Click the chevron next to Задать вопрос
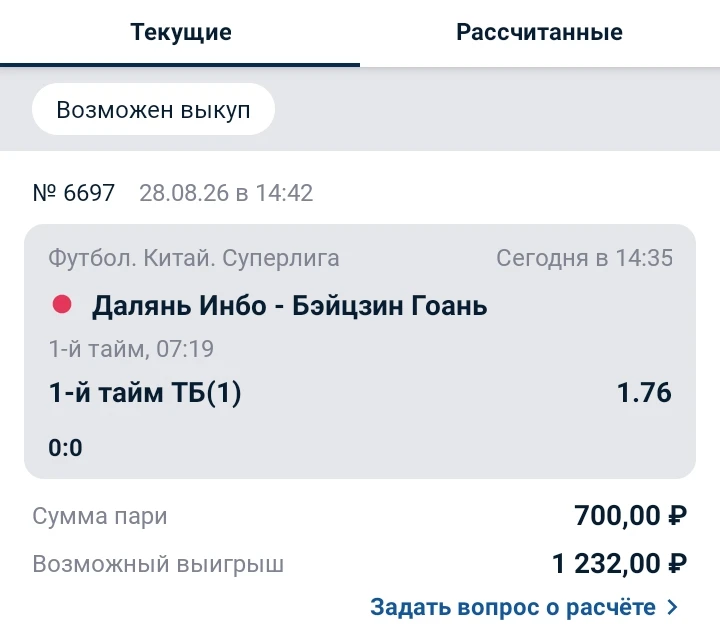The image size is (720, 636). coord(672,607)
